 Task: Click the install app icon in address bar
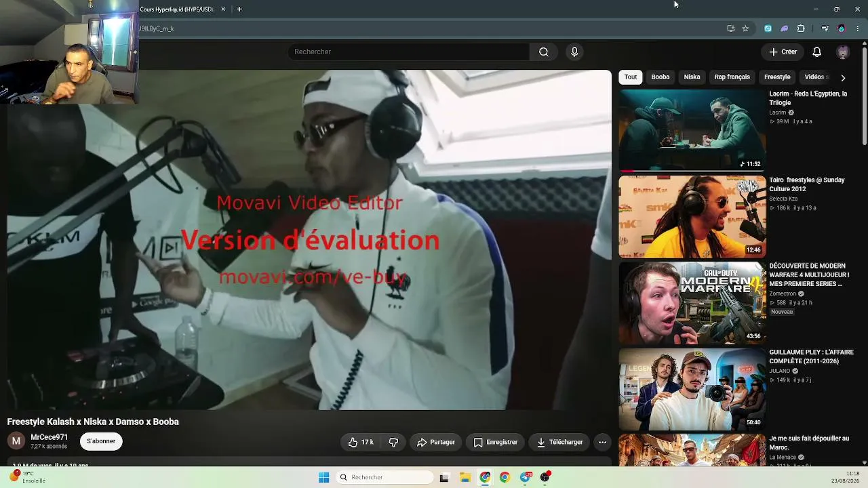click(730, 28)
